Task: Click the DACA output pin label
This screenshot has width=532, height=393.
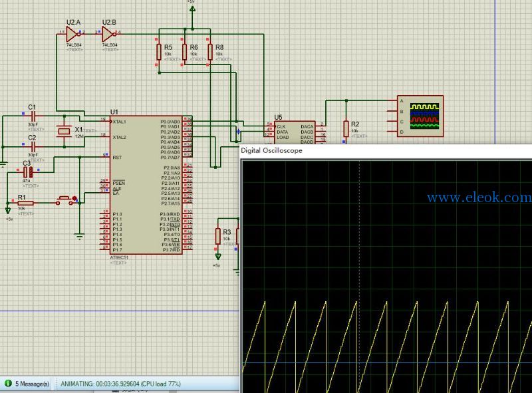Action: pos(307,126)
